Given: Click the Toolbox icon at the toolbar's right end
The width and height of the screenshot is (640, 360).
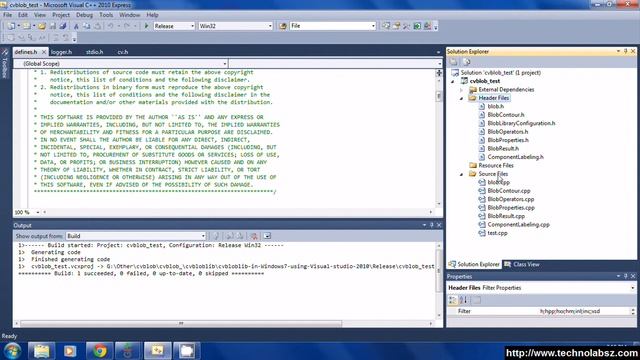Looking at the screenshot, I should coord(407,26).
